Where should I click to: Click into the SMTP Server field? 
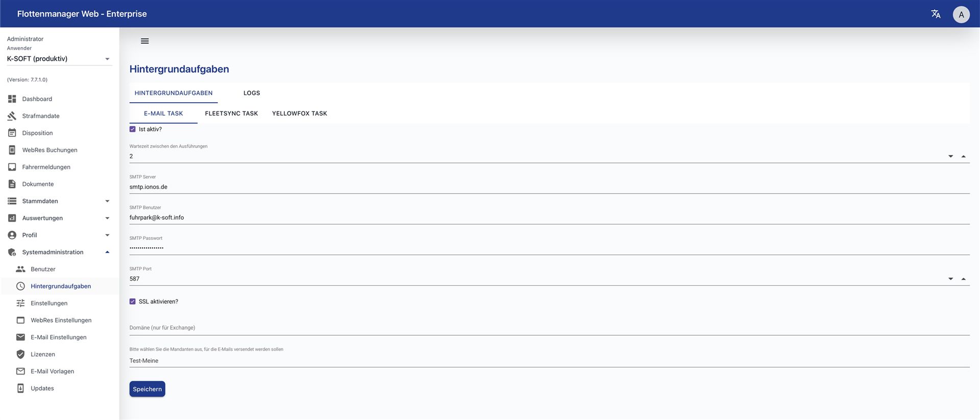[x=549, y=187]
